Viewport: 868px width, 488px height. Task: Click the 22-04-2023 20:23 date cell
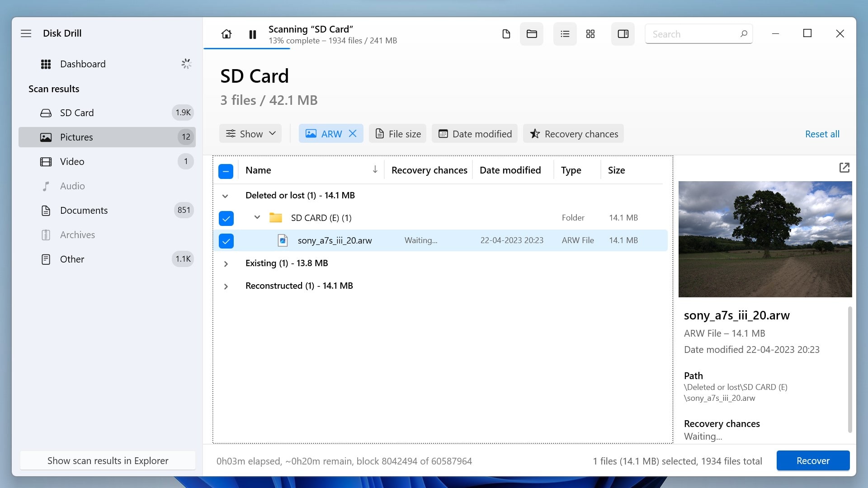(512, 240)
